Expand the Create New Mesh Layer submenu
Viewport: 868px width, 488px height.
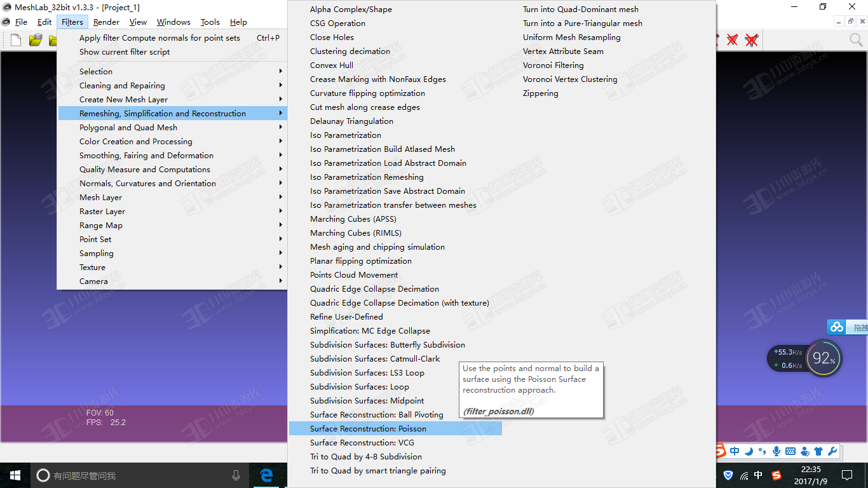click(x=172, y=99)
